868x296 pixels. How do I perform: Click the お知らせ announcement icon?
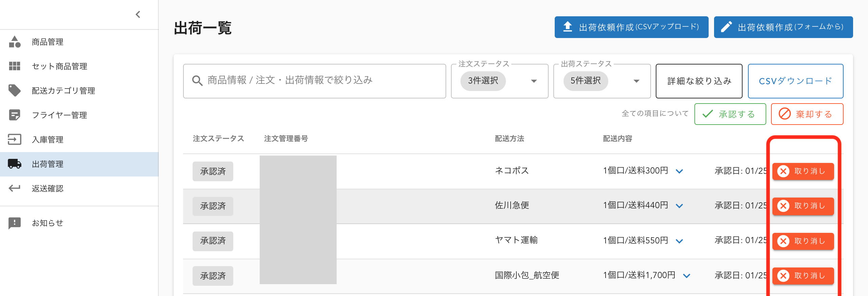(x=15, y=223)
